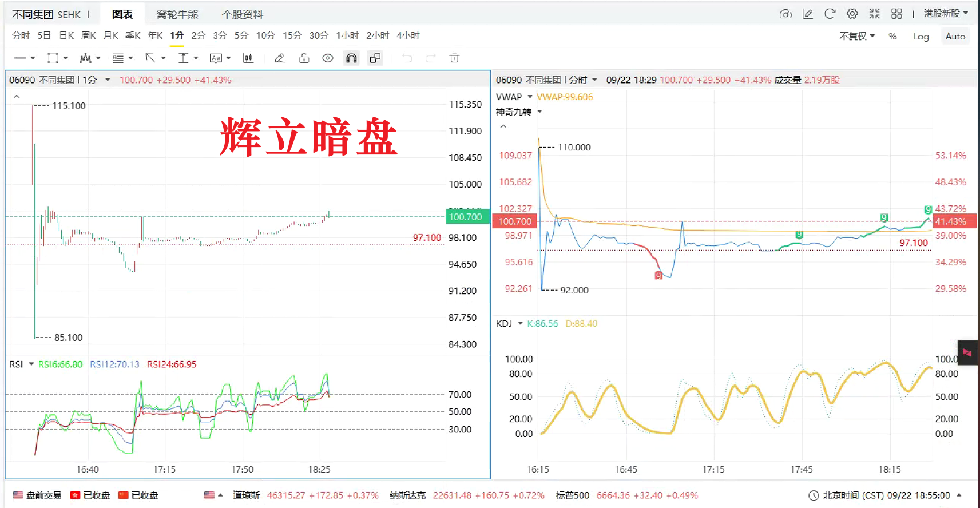Click the 纳斯达克 index ticker
Image resolution: width=980 pixels, height=508 pixels.
[467, 495]
